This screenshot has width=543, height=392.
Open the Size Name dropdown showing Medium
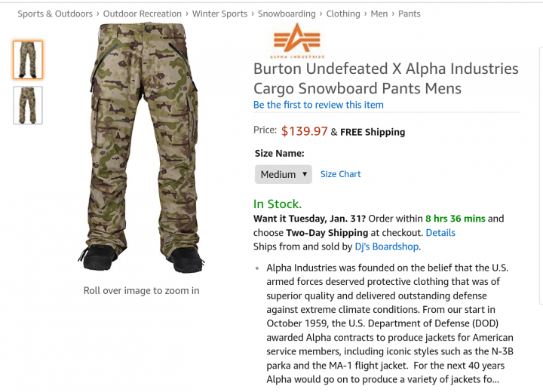pyautogui.click(x=283, y=174)
